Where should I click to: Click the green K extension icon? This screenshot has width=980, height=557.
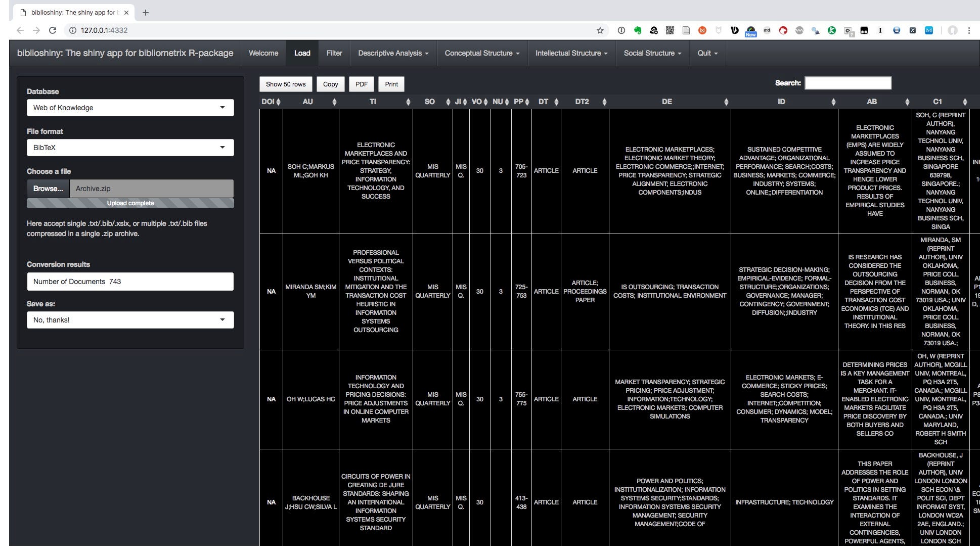coord(832,30)
